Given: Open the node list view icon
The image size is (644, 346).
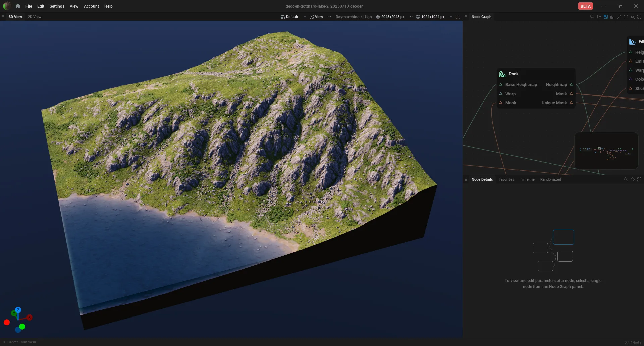Looking at the screenshot, I should click(599, 17).
